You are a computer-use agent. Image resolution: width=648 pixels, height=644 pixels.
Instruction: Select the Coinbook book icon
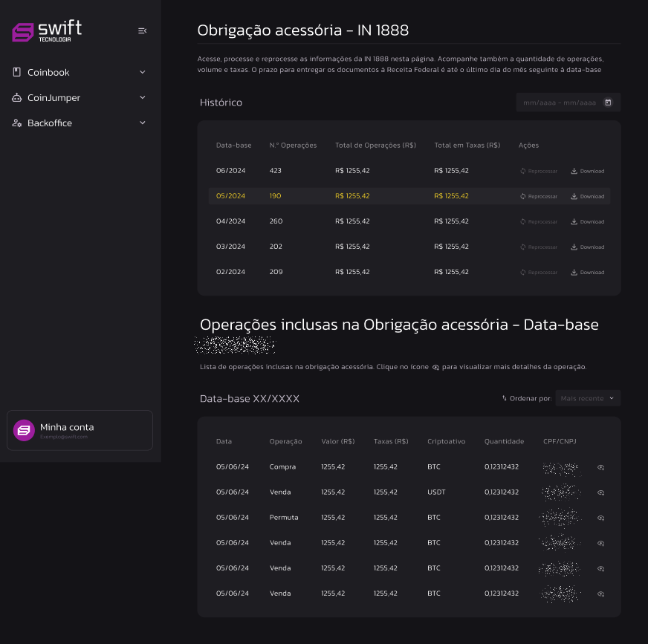click(x=16, y=72)
